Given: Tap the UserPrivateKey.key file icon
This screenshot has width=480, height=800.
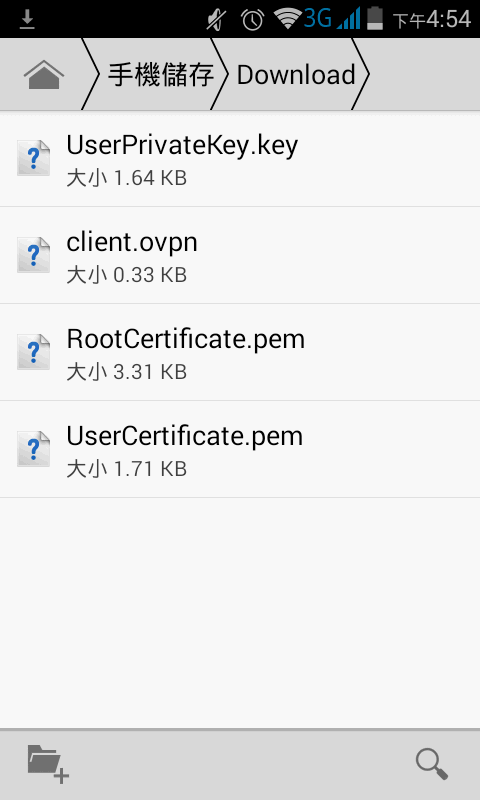Looking at the screenshot, I should coord(34,158).
